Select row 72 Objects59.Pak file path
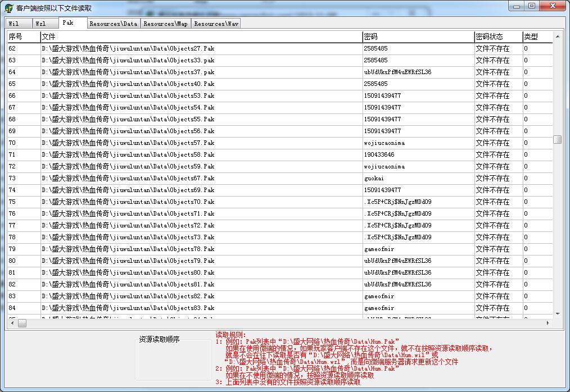 point(128,166)
